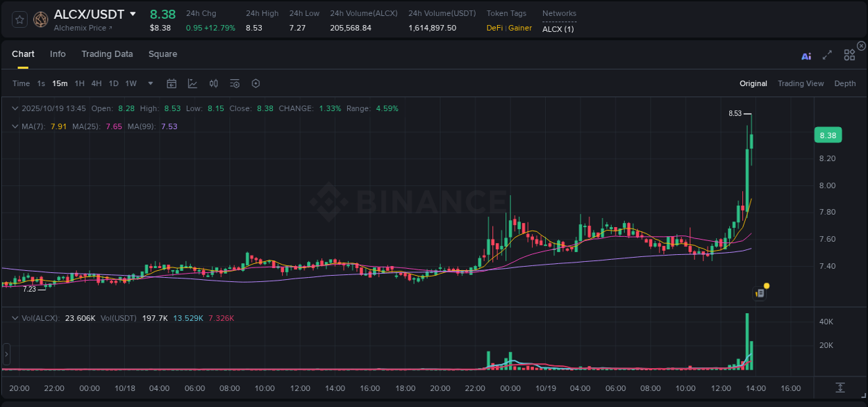
Task: Select the chart style icon in the toolbar
Action: point(192,83)
